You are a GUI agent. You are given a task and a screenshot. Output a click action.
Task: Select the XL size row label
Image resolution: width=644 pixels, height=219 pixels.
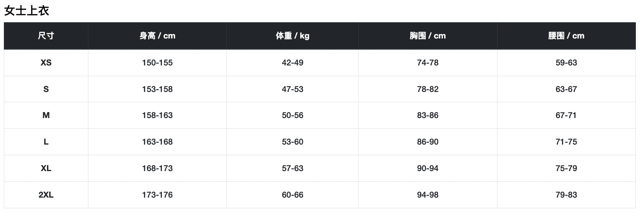[x=46, y=169]
